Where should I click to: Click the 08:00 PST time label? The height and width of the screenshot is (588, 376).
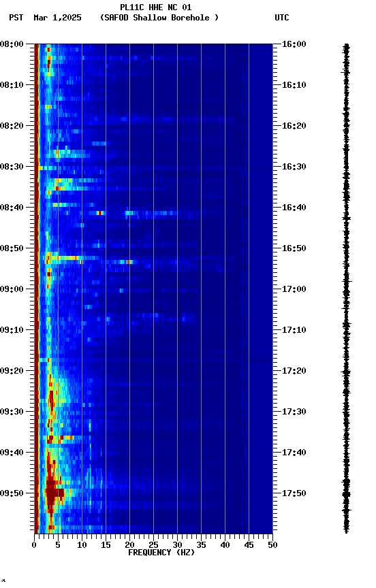tap(12, 44)
